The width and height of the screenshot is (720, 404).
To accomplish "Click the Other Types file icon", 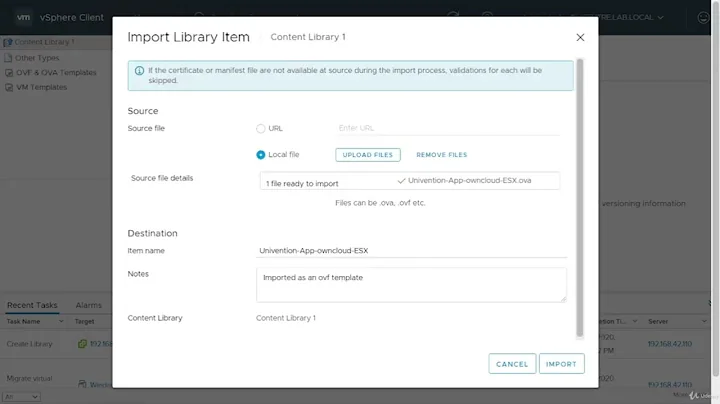I will (x=8, y=58).
